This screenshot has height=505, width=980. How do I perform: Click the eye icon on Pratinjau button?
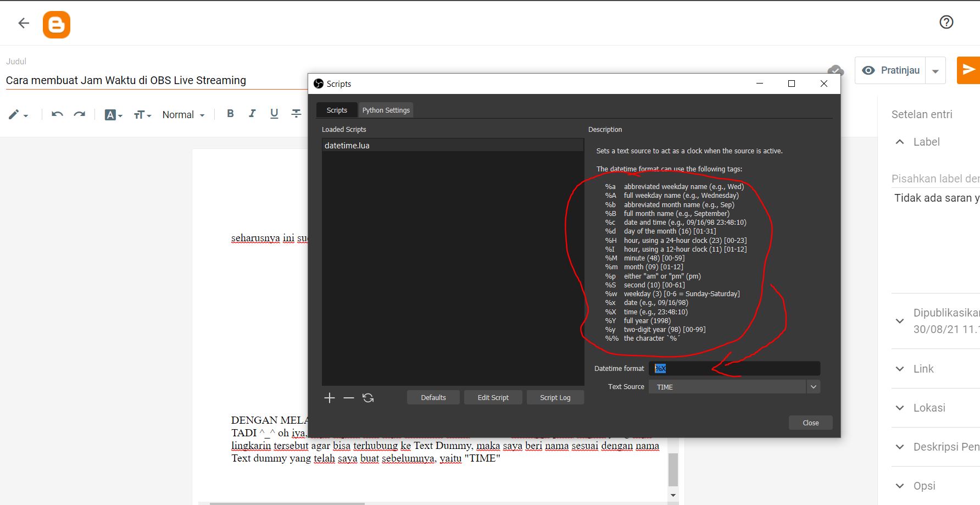point(868,70)
